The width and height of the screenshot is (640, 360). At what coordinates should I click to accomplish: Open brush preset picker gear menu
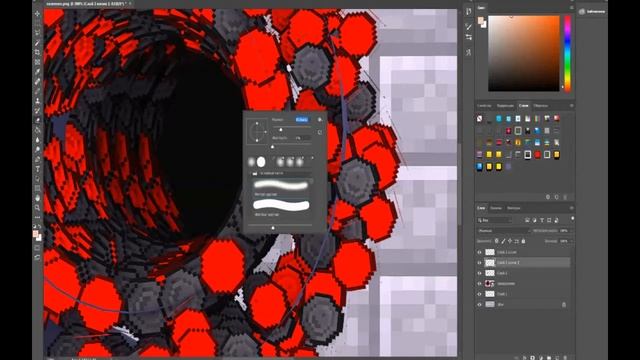click(320, 120)
